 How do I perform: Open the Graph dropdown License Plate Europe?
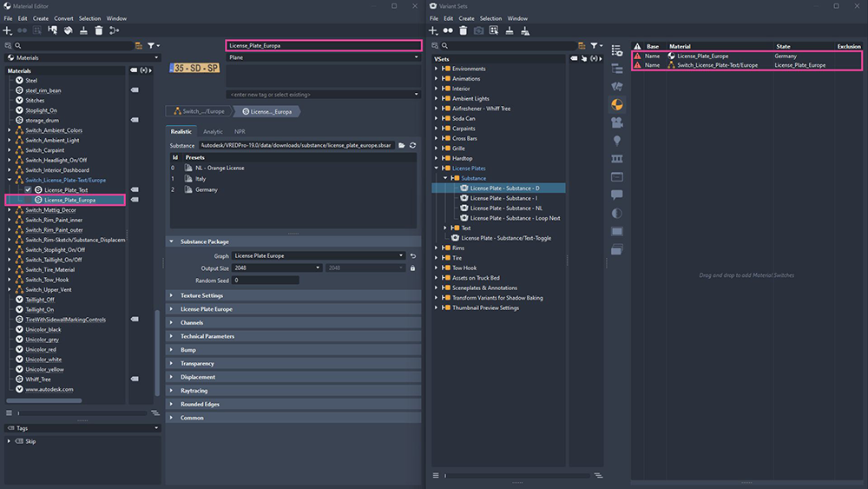319,256
